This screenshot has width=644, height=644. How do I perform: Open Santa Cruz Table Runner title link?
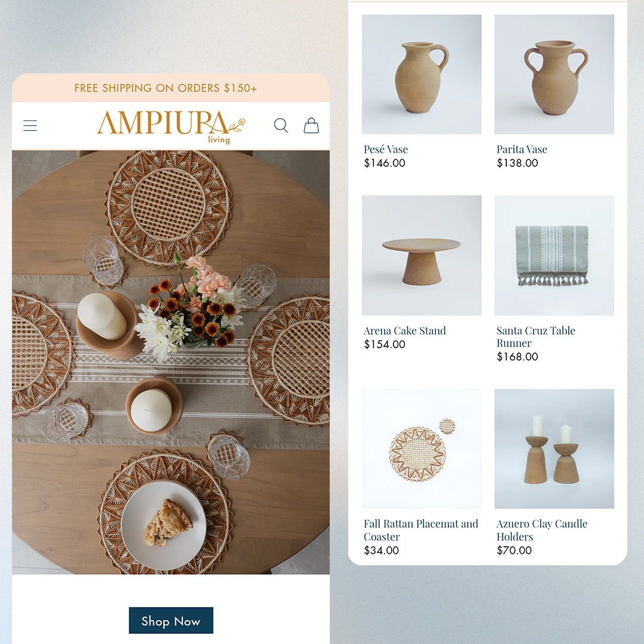point(535,337)
